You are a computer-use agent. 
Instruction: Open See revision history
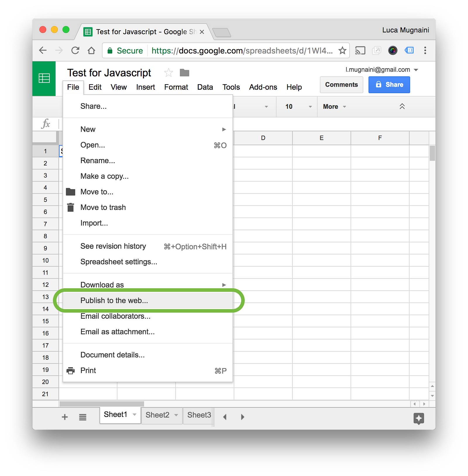coord(148,246)
